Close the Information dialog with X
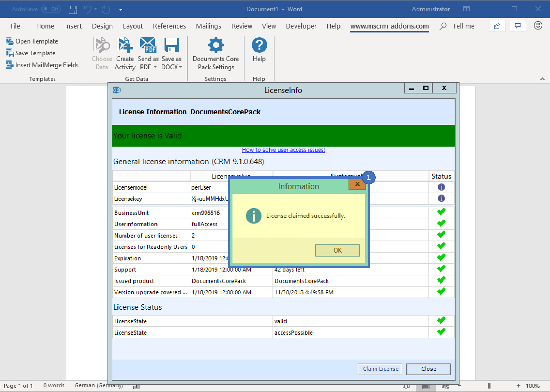This screenshot has width=550, height=392. pos(357,184)
